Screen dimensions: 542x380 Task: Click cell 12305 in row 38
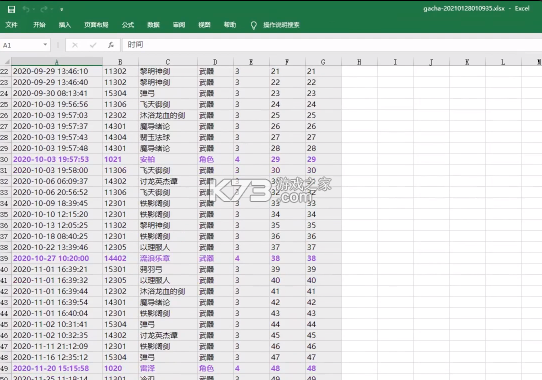tap(120, 247)
